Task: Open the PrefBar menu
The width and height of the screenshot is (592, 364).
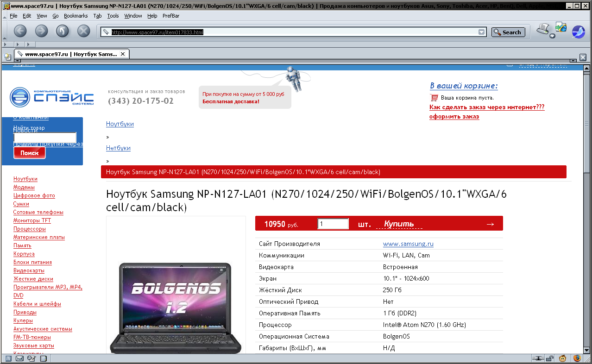Action: tap(171, 16)
